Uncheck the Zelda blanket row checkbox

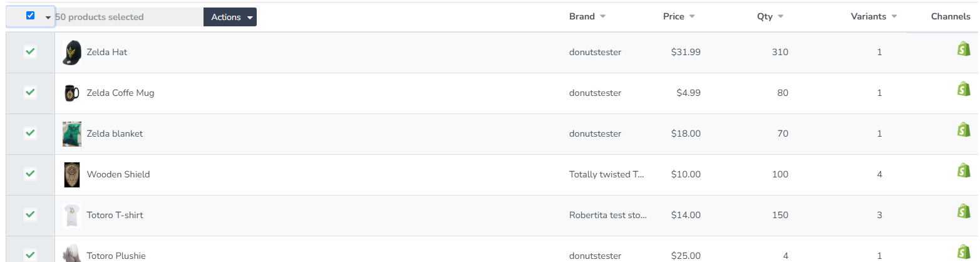pyautogui.click(x=30, y=133)
